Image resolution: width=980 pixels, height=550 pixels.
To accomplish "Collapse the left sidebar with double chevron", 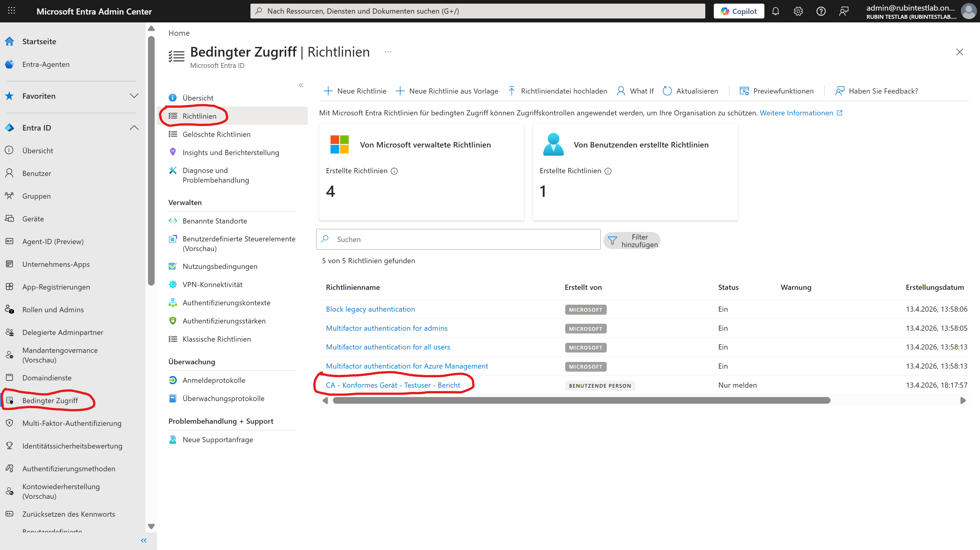I will tap(143, 540).
